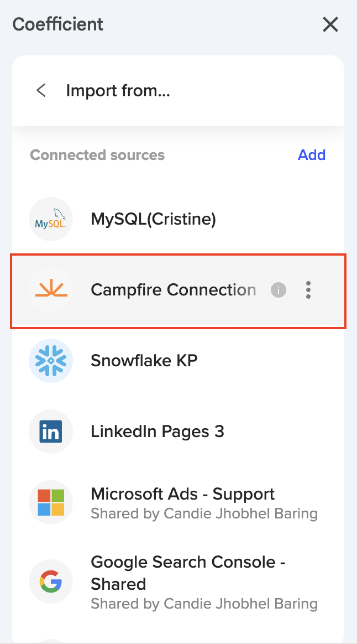The height and width of the screenshot is (644, 357).
Task: Click the MySQL logo icon
Action: click(x=51, y=220)
